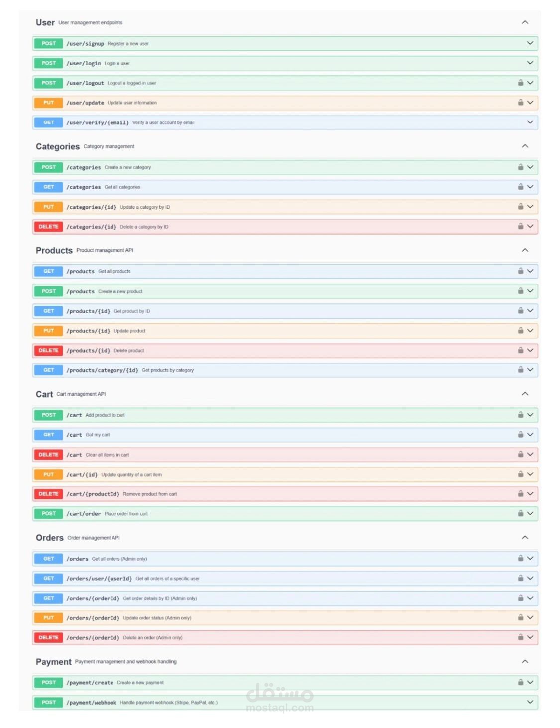Click 'Update order status (Admin only)' text
Viewport: 560px width, 728px height.
tap(157, 618)
